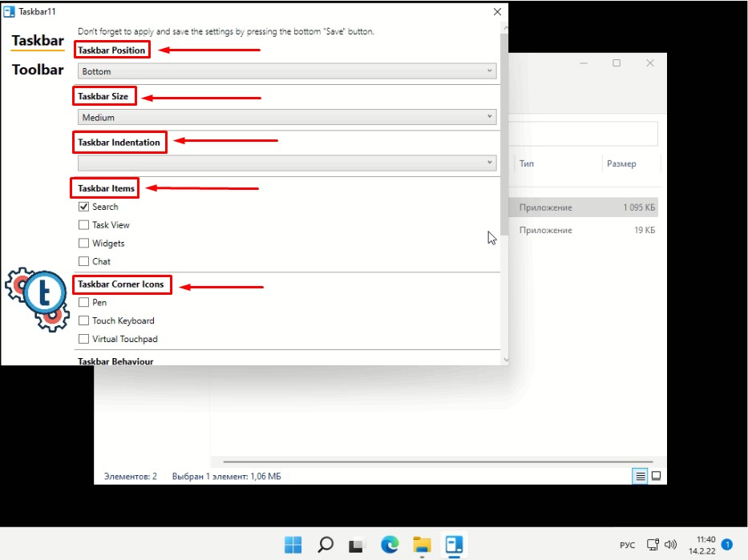Uncheck the Search taskbar item checkbox
The image size is (748, 560).
84,207
